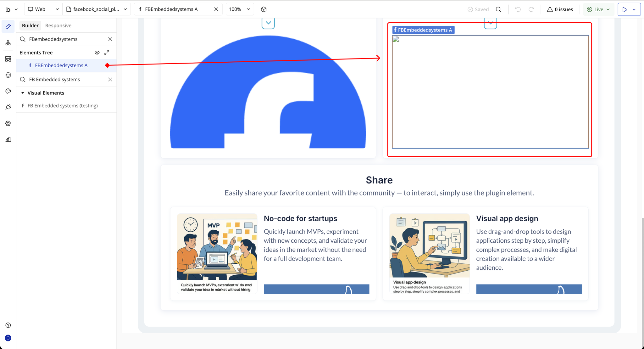
Task: Open the top bar search magnifier
Action: 498,9
